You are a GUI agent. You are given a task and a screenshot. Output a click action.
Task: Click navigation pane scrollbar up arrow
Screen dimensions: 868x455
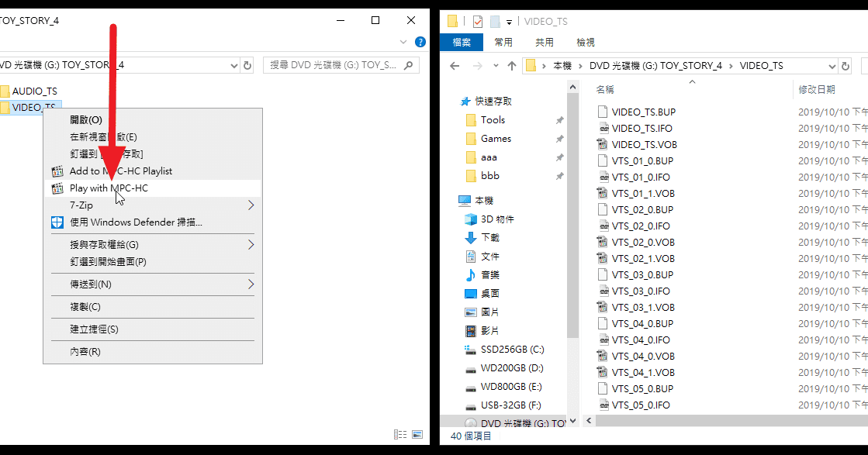point(573,87)
